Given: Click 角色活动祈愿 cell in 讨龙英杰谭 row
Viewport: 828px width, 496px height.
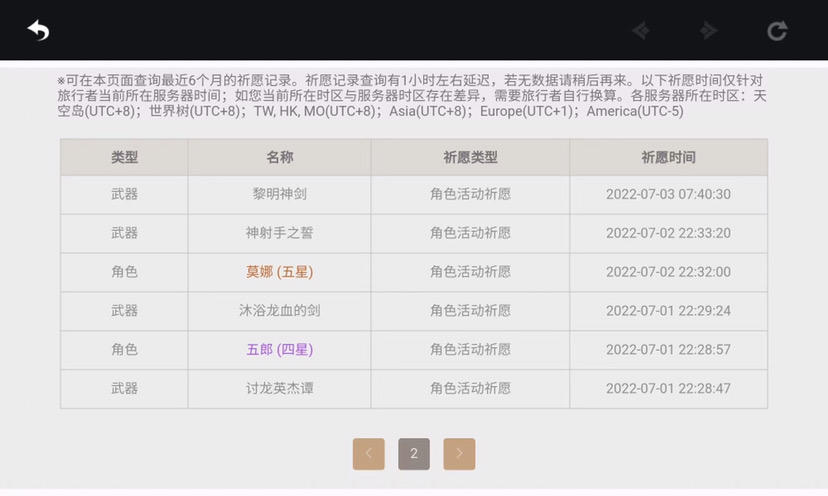Looking at the screenshot, I should (x=470, y=388).
